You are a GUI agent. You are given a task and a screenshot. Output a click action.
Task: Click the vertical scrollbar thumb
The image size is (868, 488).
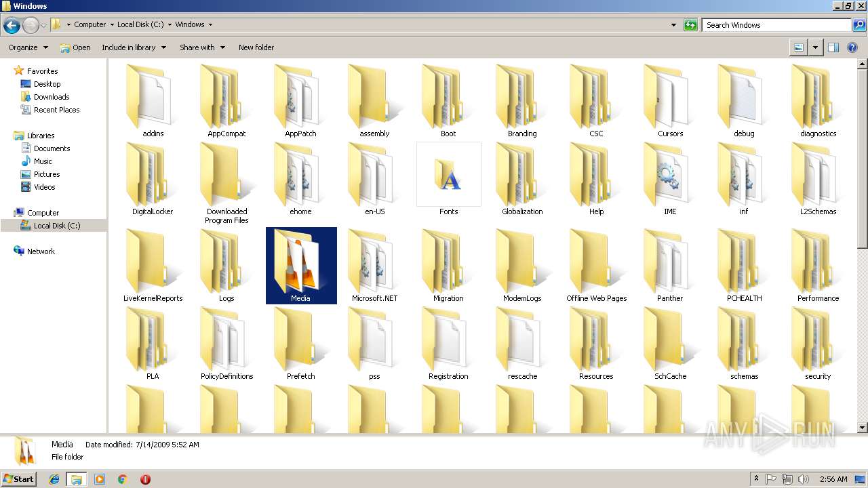point(863,159)
